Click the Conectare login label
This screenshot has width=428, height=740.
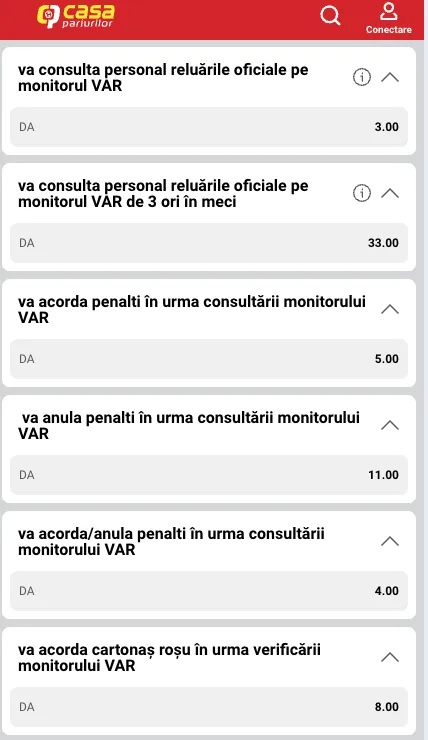pyautogui.click(x=389, y=29)
